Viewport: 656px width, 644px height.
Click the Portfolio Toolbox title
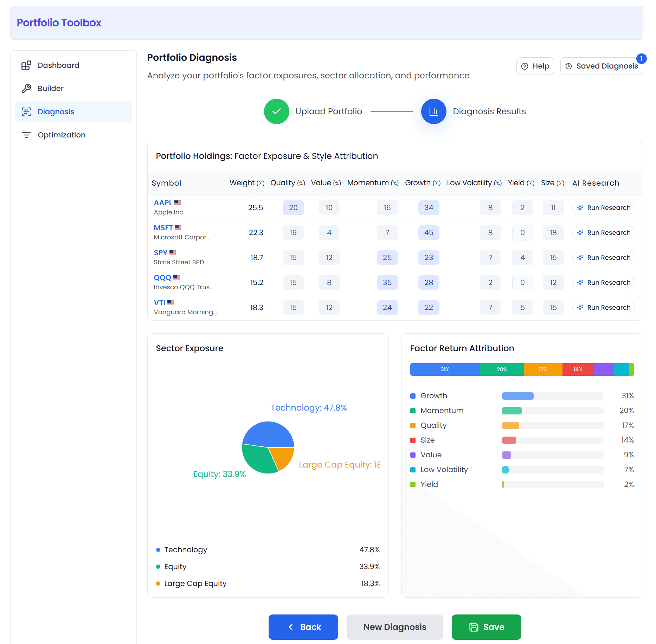[x=59, y=23]
